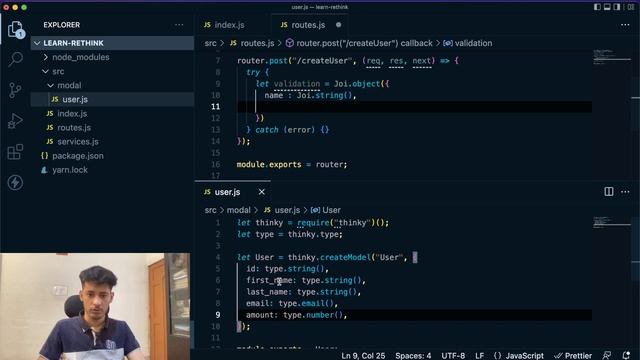Select user.js in the file tree
This screenshot has height=360, width=640.
[x=112, y=99]
